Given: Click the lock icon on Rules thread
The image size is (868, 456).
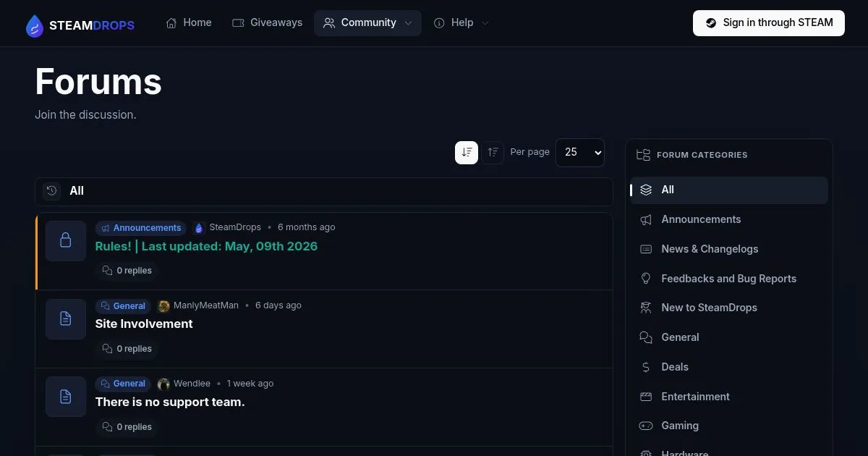Looking at the screenshot, I should 66,241.
